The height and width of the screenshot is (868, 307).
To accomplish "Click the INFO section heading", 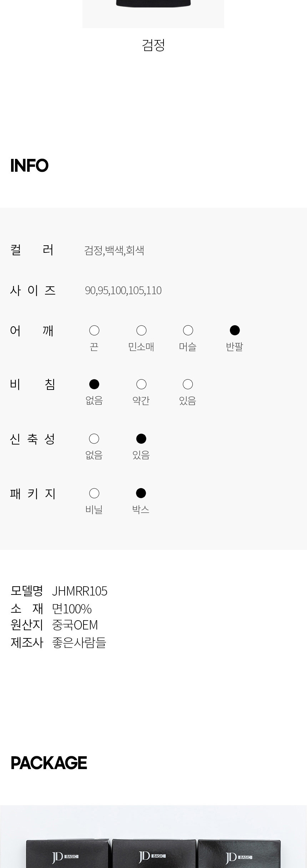I will click(29, 166).
